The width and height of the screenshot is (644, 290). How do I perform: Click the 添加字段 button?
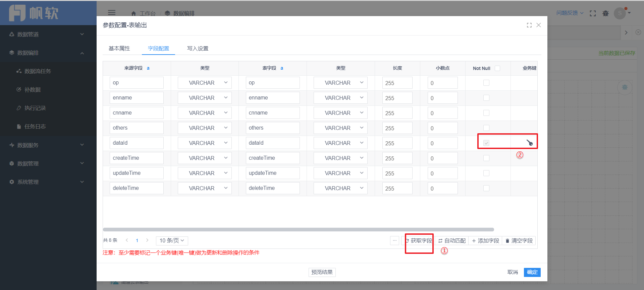point(485,240)
